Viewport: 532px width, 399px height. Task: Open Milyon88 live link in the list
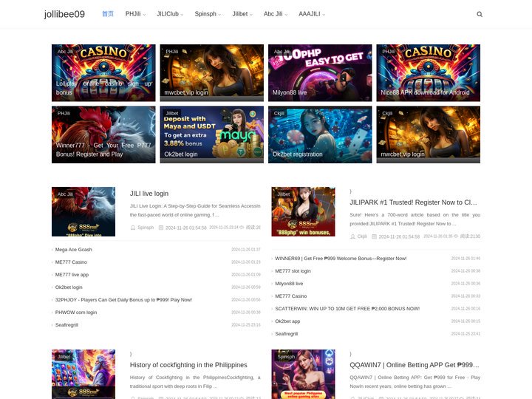pyautogui.click(x=289, y=283)
